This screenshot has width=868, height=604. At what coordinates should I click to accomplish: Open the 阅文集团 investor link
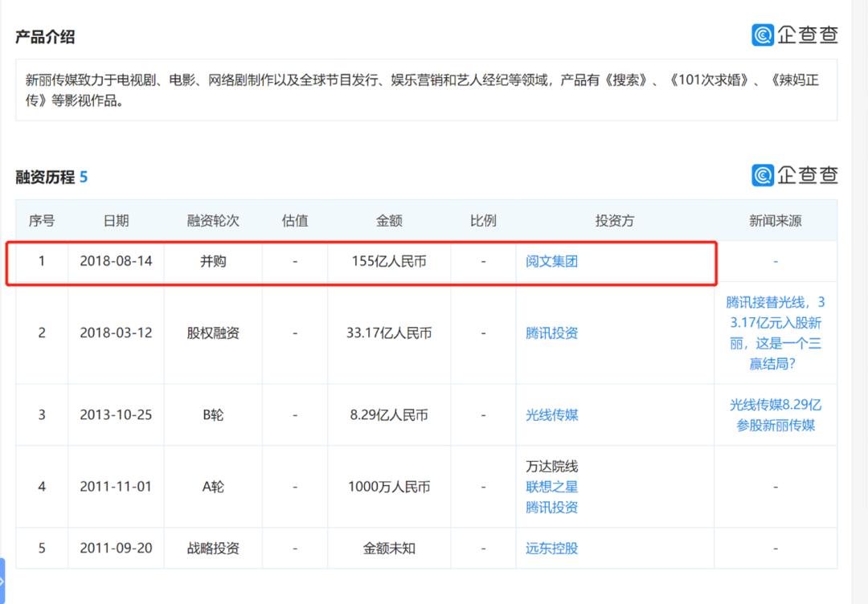[x=551, y=261]
